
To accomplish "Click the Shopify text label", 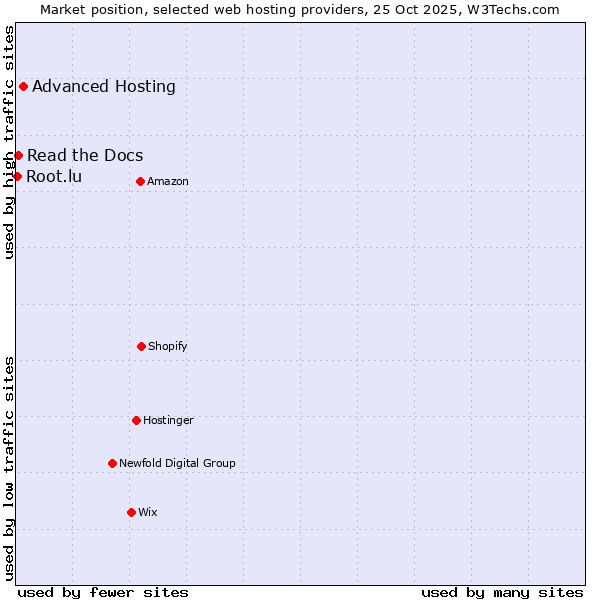I will coord(167,346).
